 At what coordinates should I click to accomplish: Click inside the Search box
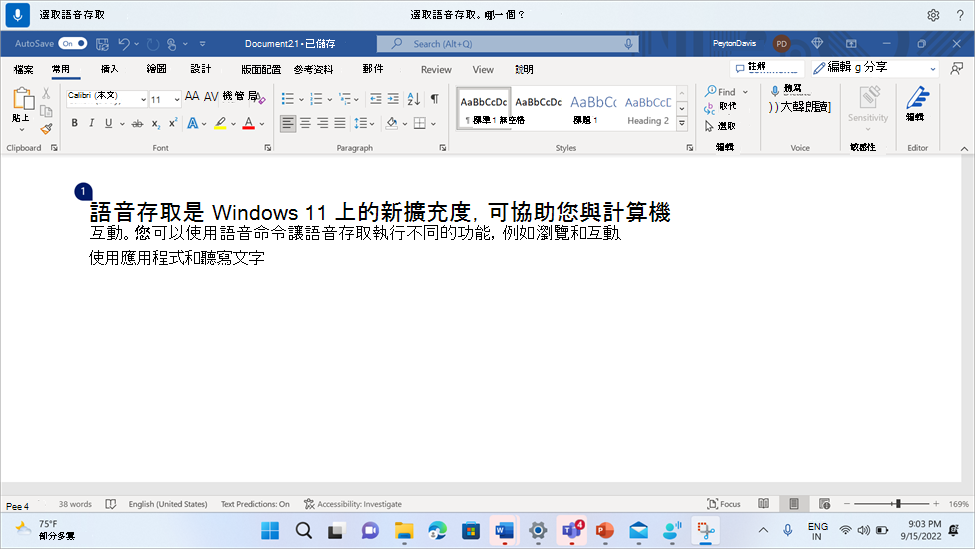tap(507, 44)
